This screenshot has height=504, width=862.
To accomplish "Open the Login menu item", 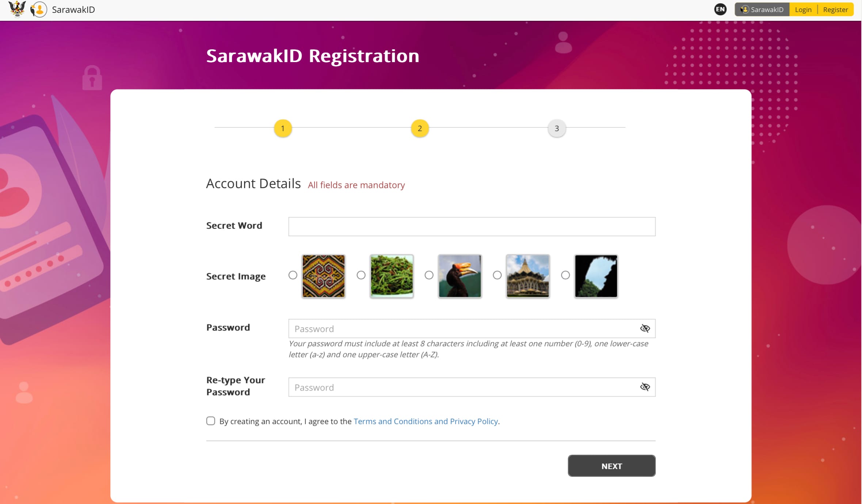I will (x=803, y=9).
